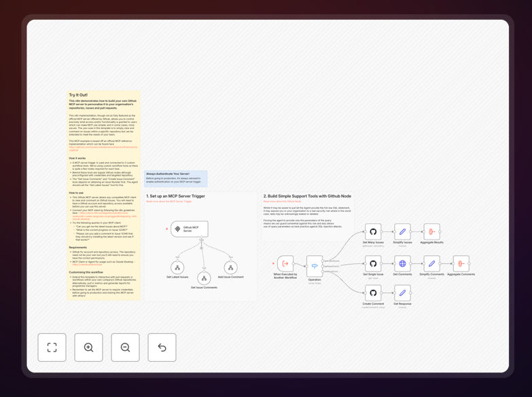Click the fit-to-view canvas button
Screen dimensions: 532x397
pos(52,347)
